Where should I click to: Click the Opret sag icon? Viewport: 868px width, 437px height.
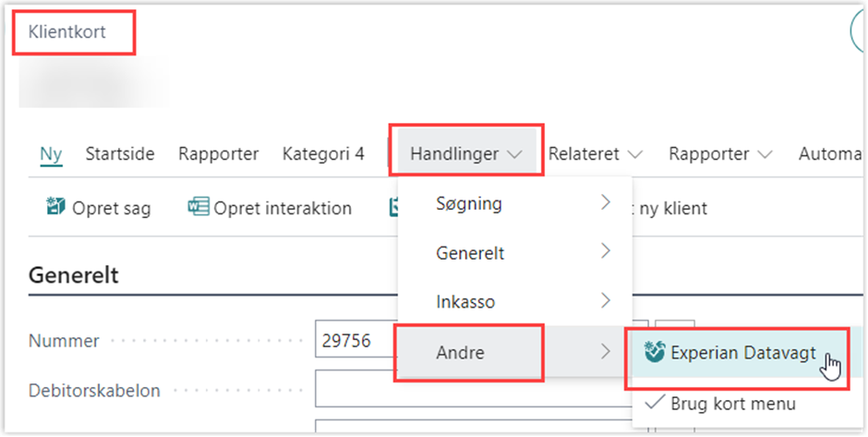coord(55,207)
